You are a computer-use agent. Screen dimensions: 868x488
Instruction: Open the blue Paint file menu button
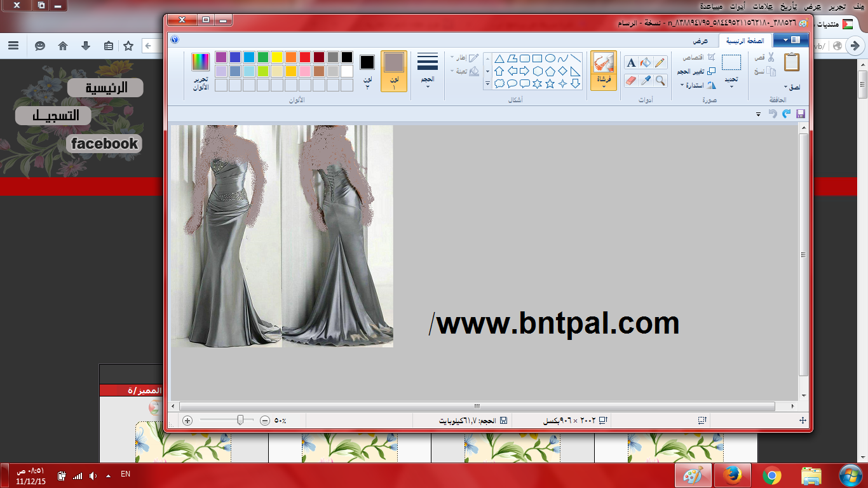[790, 40]
